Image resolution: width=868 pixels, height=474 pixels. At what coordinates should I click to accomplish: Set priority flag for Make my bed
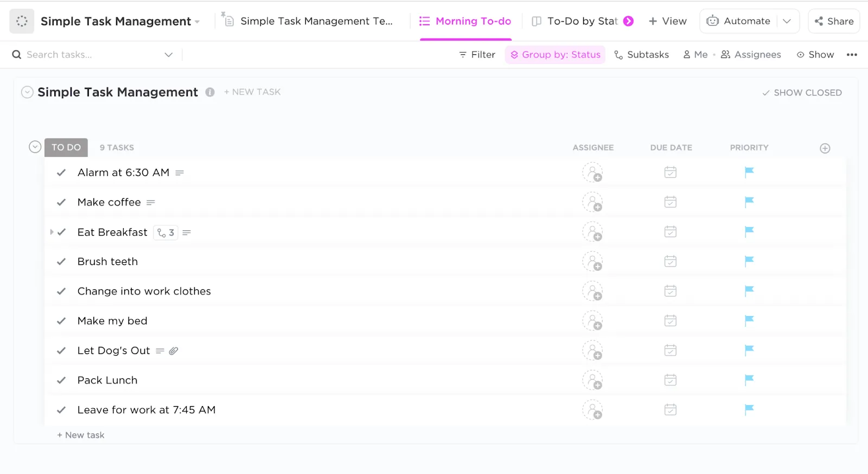pyautogui.click(x=749, y=321)
